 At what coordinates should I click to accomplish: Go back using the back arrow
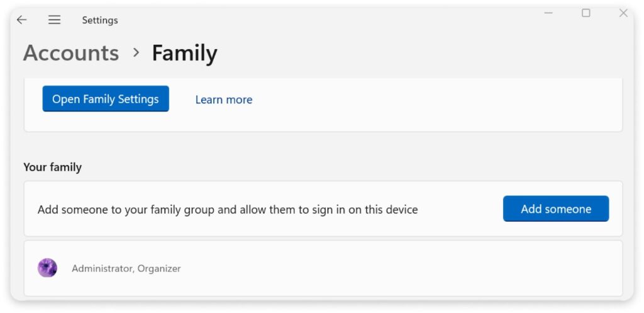(21, 20)
